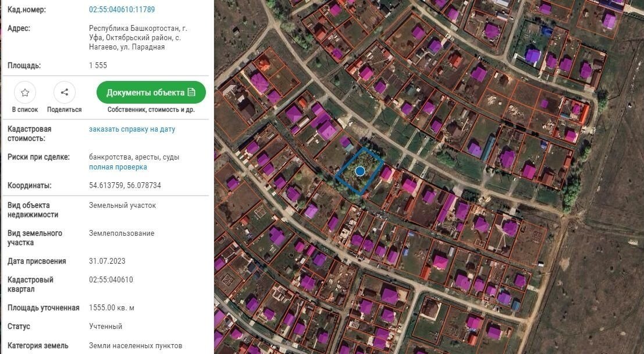This screenshot has width=644, height=354.
Task: Click the 'В список' label
Action: (25, 109)
